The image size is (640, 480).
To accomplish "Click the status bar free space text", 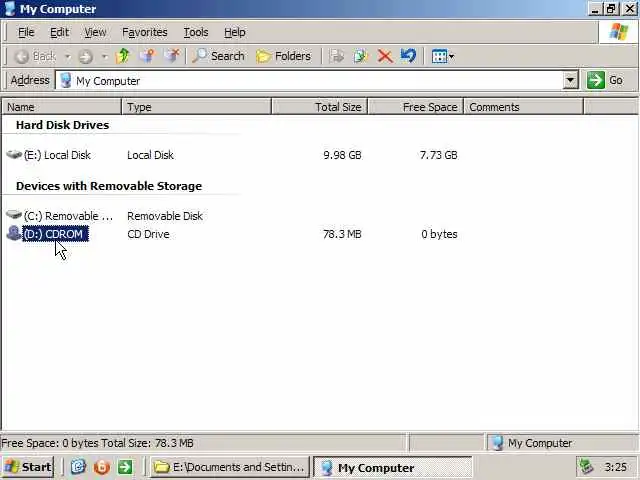I will [98, 443].
